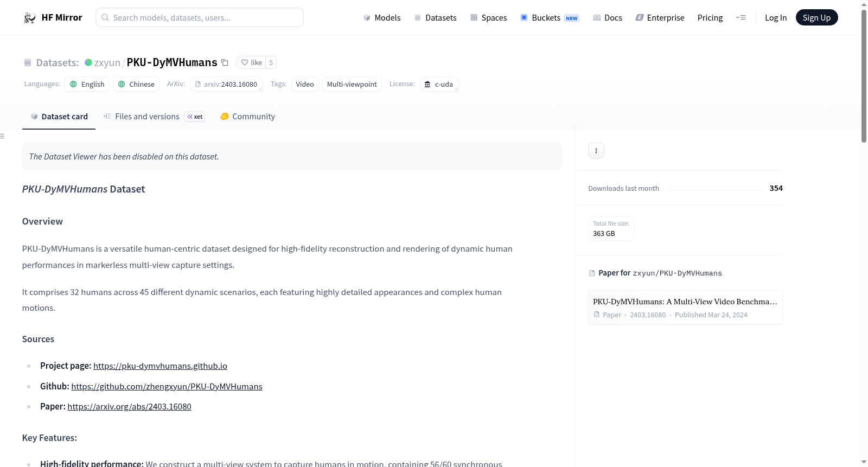
Task: Click Log In
Action: coord(776,18)
